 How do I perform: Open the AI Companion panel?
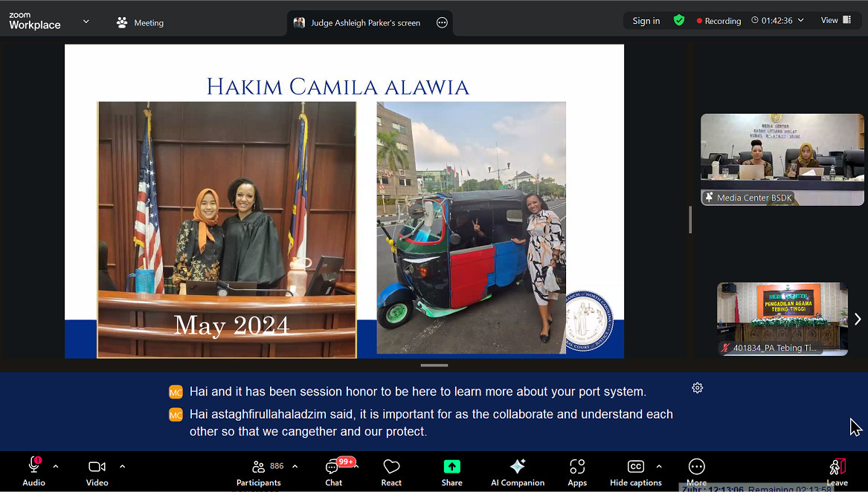[x=518, y=471]
